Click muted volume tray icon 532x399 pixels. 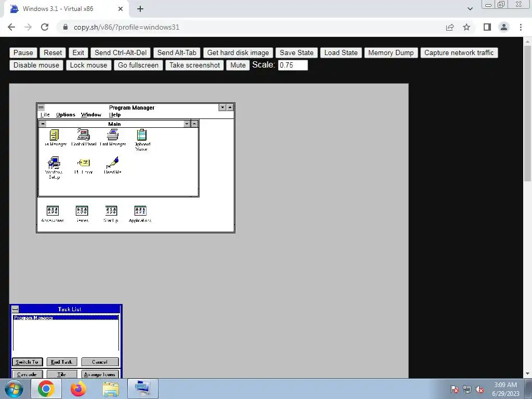(480, 389)
